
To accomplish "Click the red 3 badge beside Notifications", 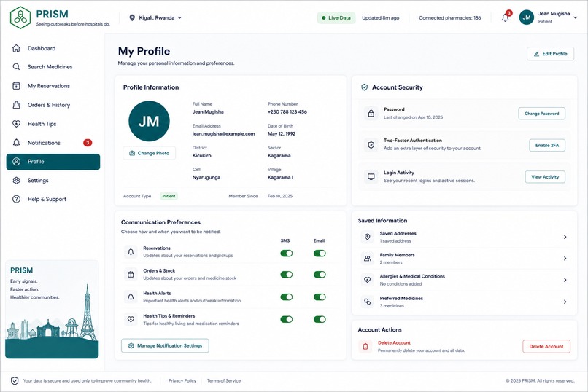I will [x=88, y=143].
